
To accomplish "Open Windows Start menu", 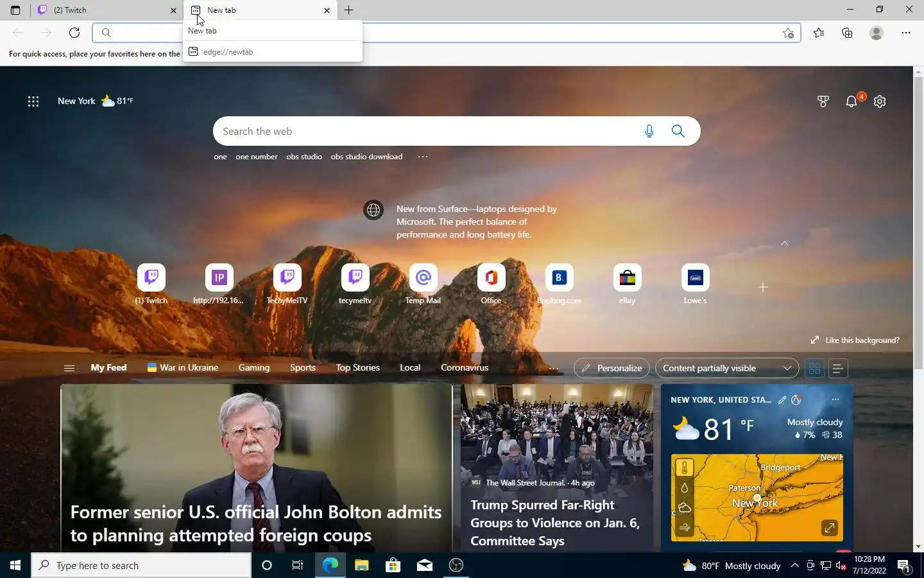I will [x=15, y=565].
